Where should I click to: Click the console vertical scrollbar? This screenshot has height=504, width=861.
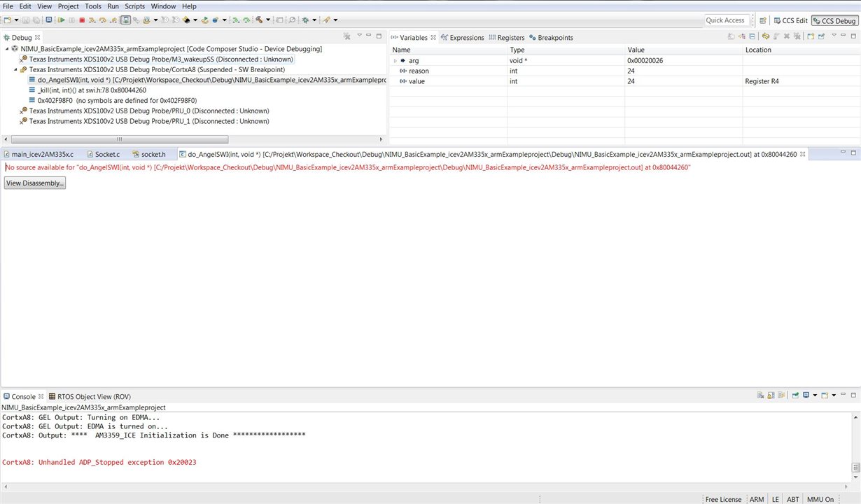(856, 468)
